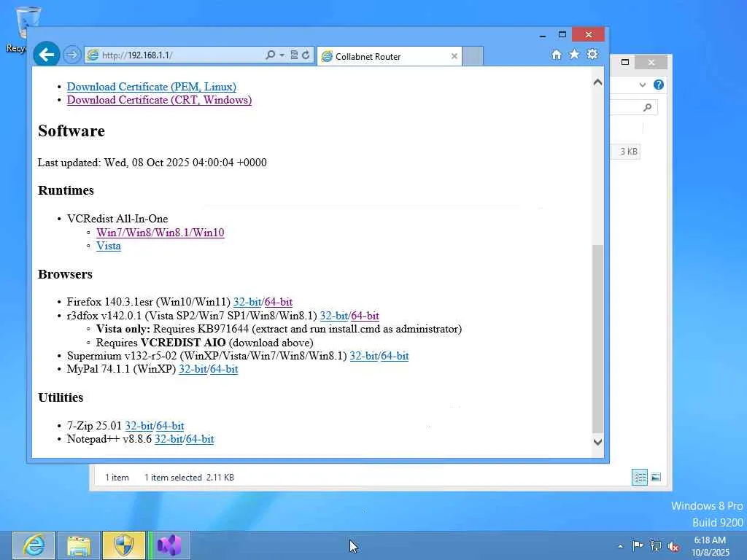The width and height of the screenshot is (747, 560).
Task: Download Notepad++ v8.8.6 64-bit
Action: click(x=200, y=439)
